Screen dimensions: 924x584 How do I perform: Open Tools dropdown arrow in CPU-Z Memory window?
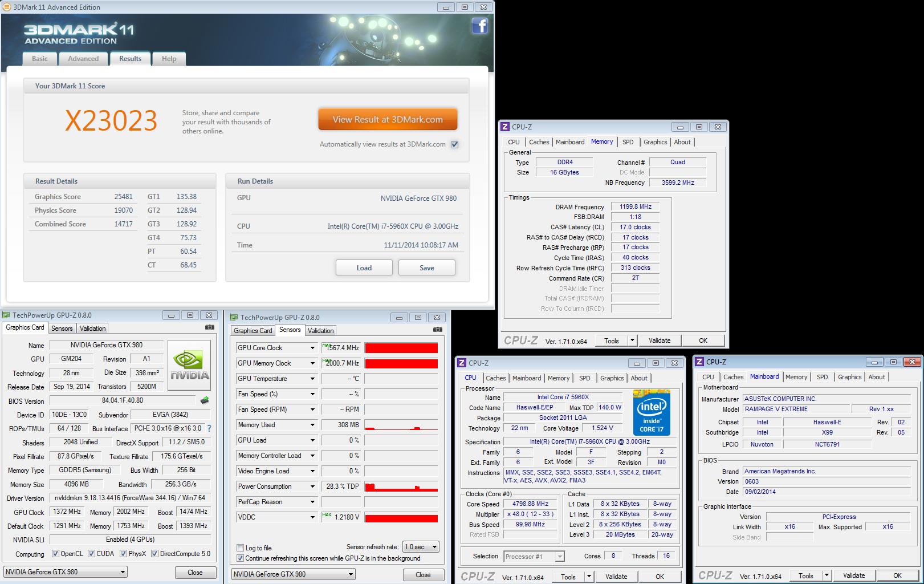[x=632, y=340]
